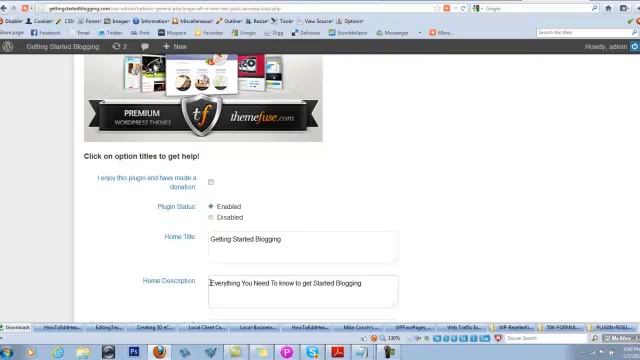Viewport: 640px width, 360px height.
Task: Click the Secure Search field in bottom bar
Action: point(546,338)
